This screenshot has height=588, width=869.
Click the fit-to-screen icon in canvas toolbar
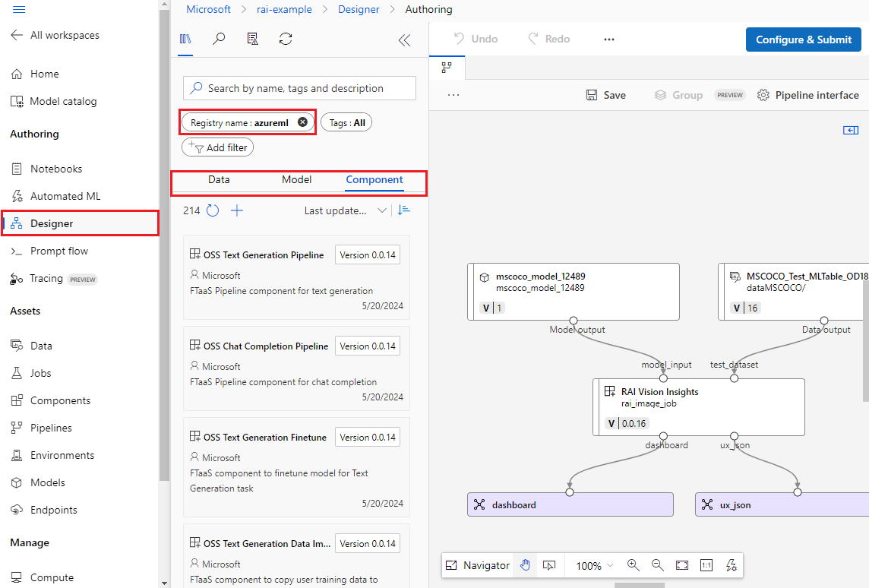click(681, 565)
